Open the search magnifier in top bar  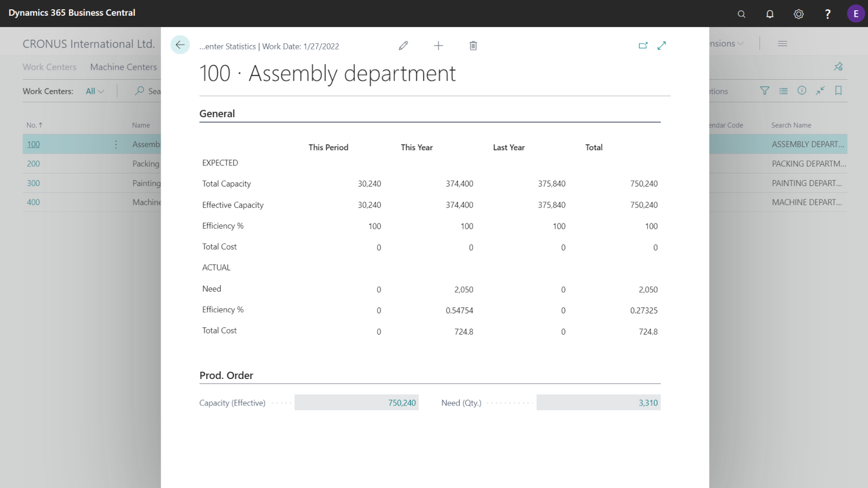pyautogui.click(x=742, y=14)
